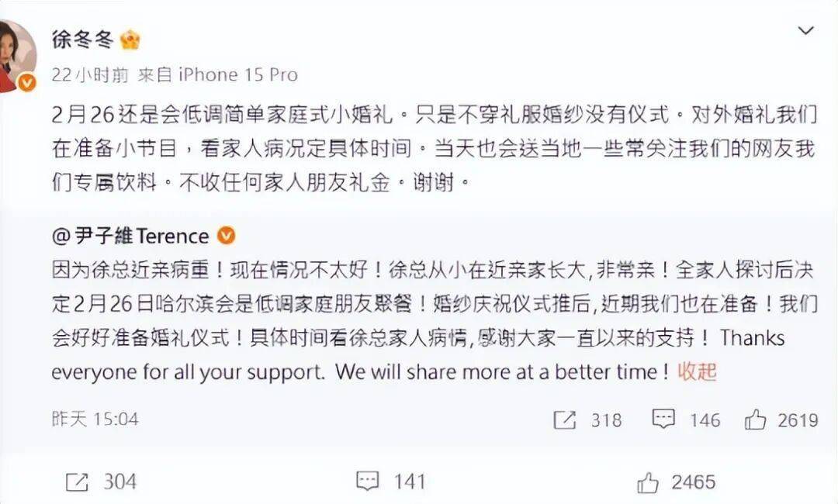Open comments on quoted post (146)
Viewport: 838px width, 504px height.
point(663,419)
